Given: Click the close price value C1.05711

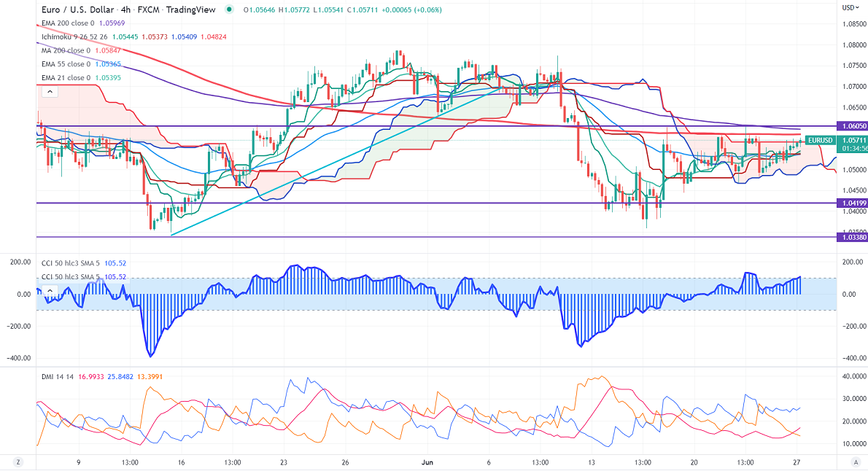Looking at the screenshot, I should (363, 10).
